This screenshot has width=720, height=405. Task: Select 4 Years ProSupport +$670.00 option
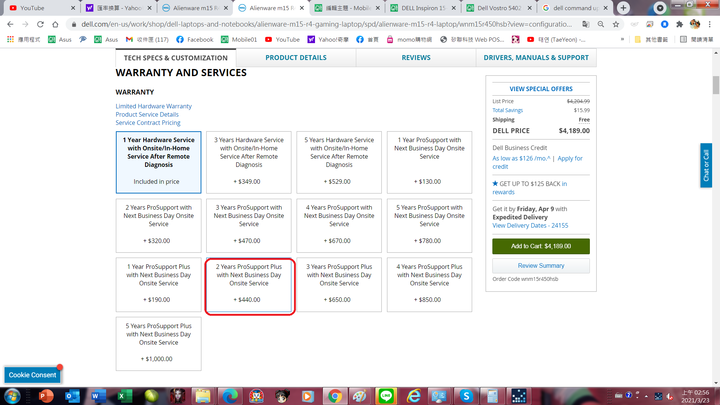[339, 225]
